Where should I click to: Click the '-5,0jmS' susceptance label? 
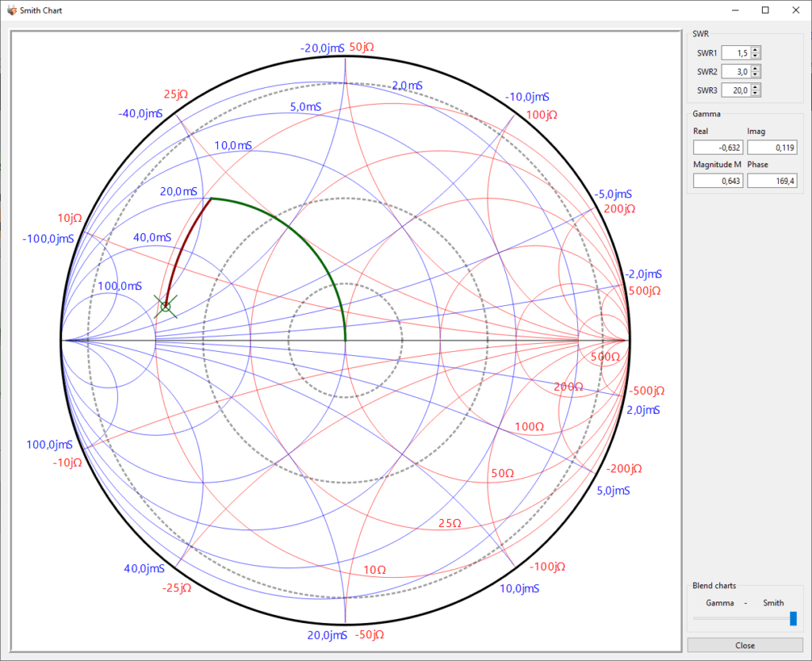click(x=613, y=194)
